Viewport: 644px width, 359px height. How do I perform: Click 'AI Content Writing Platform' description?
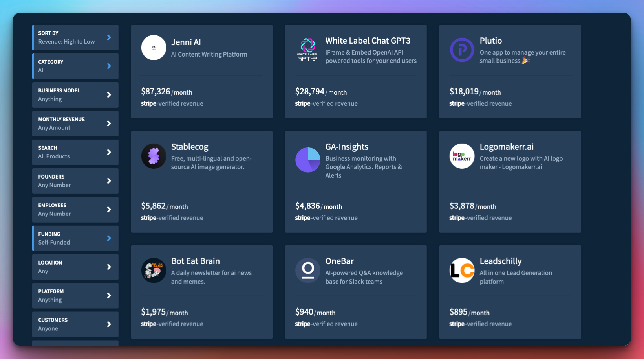(209, 55)
